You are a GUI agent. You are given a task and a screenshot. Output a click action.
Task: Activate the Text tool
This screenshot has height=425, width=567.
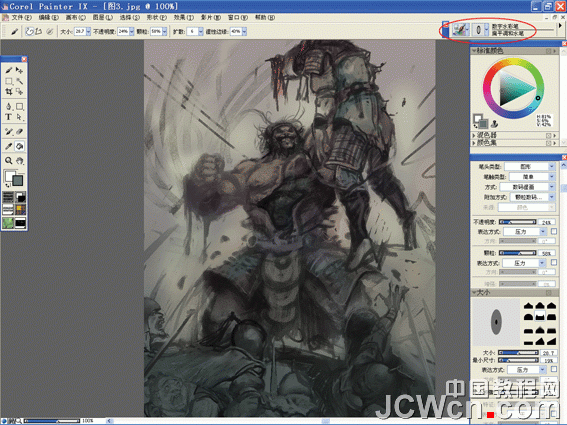(x=9, y=117)
